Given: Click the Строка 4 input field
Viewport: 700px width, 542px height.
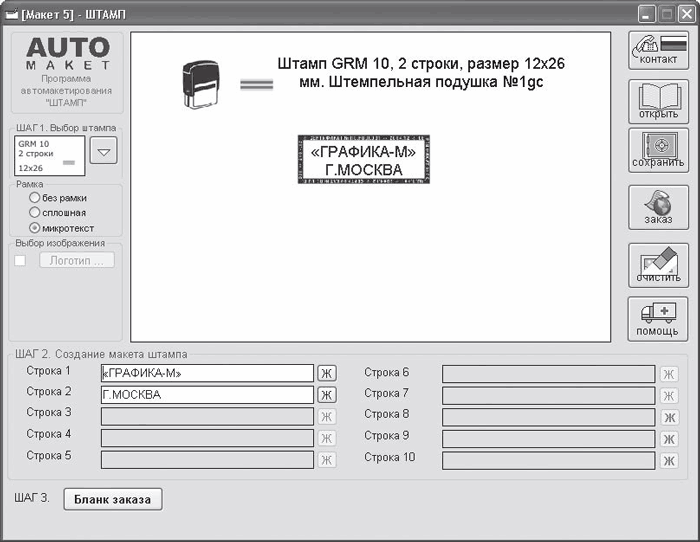Looking at the screenshot, I should tap(207, 438).
